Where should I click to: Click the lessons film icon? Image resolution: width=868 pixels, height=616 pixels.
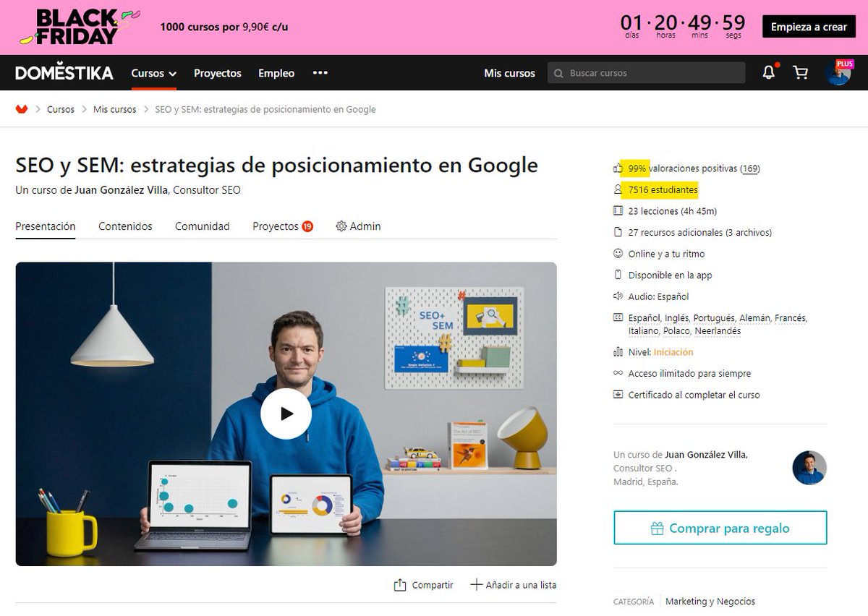pos(618,211)
